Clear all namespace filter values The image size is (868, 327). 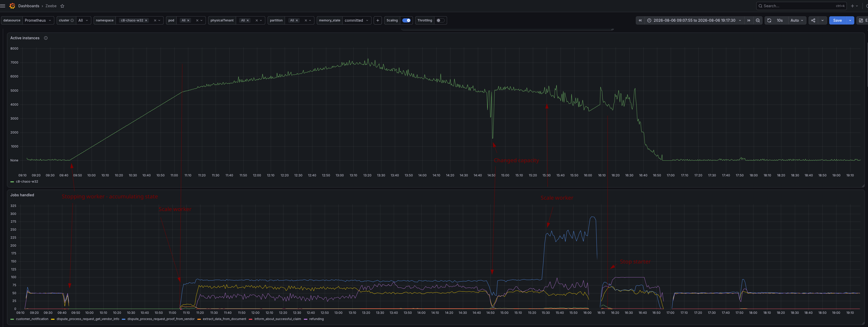155,21
